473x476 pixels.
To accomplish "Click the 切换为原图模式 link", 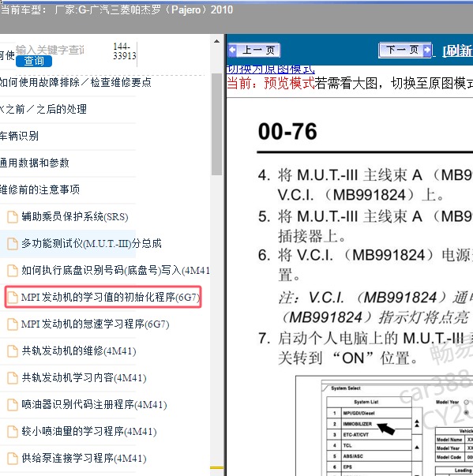I will (x=271, y=69).
